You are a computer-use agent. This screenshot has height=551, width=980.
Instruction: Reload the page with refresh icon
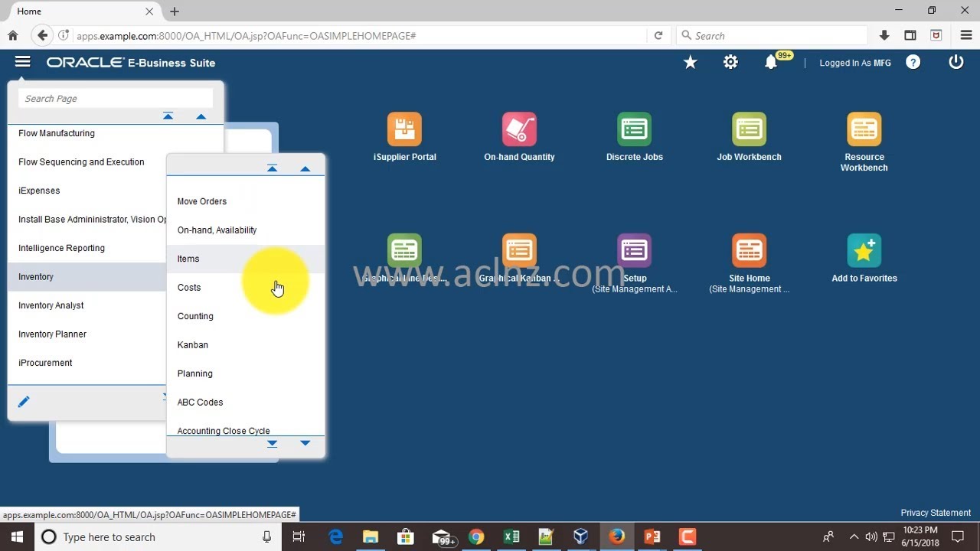coord(658,36)
